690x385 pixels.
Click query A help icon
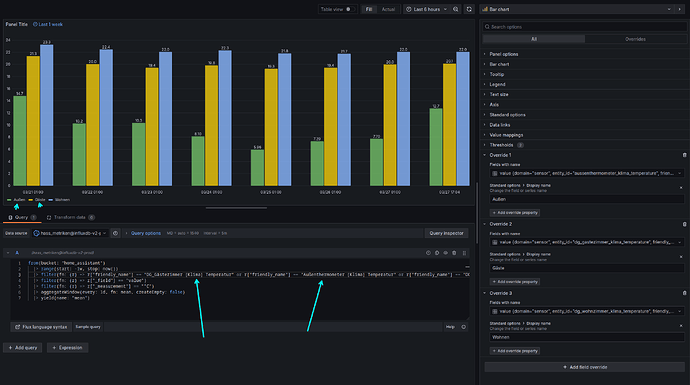coord(428,253)
